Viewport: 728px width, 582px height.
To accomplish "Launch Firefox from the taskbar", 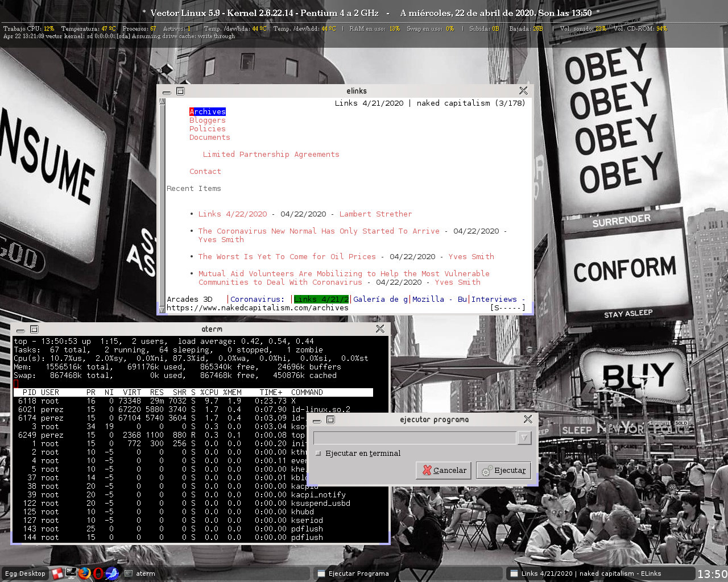I will click(x=85, y=573).
